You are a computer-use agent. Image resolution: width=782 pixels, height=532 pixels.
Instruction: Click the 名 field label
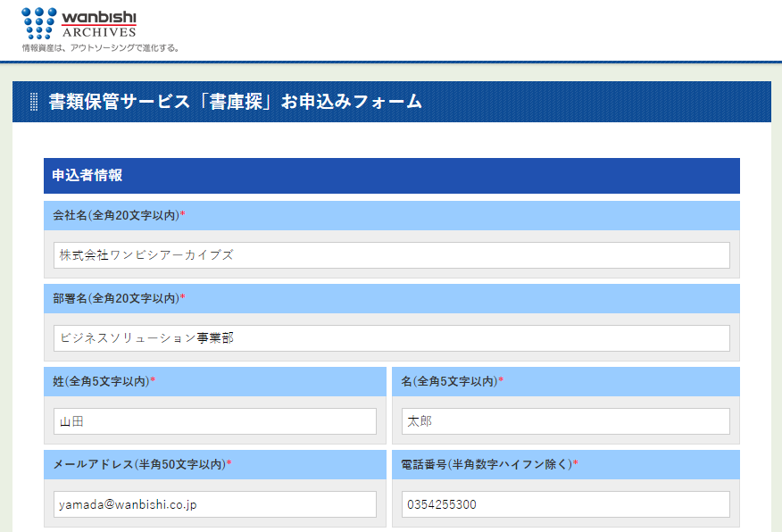449,382
